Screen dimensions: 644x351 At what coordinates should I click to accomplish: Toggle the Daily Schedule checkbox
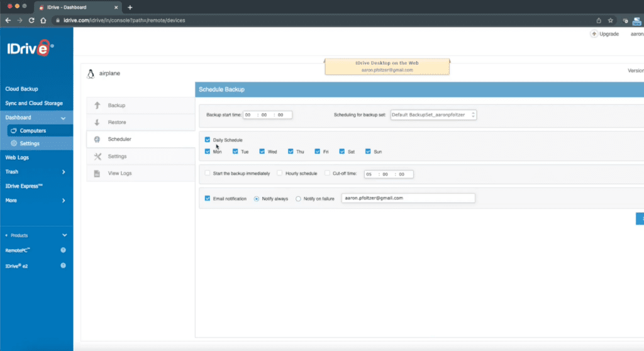[x=208, y=140]
